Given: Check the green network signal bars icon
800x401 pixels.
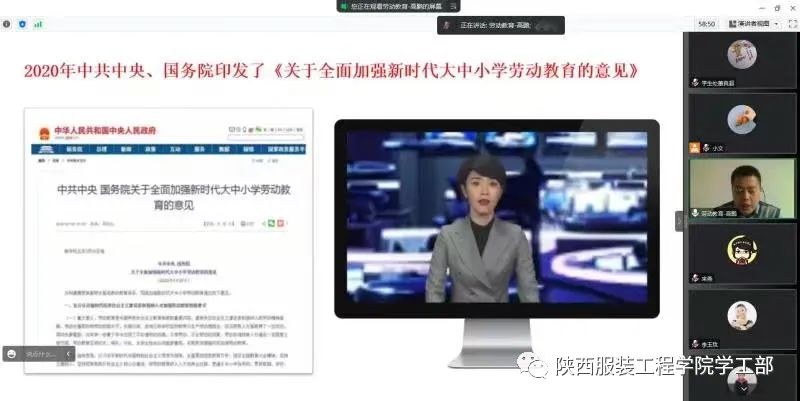Looking at the screenshot, I should (37, 22).
